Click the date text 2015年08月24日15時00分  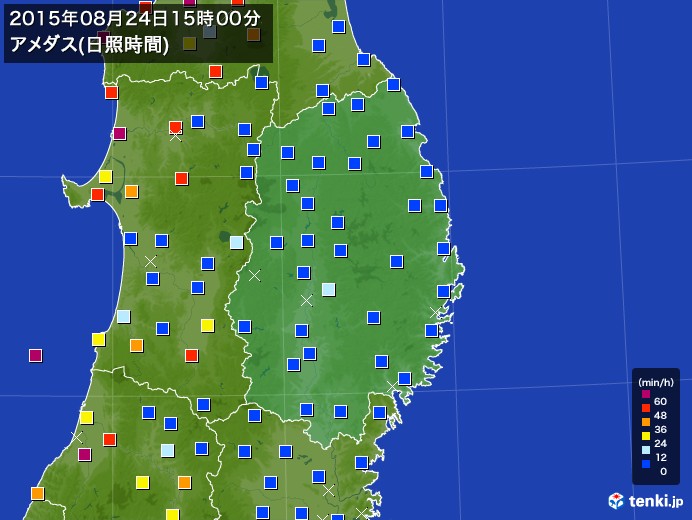[135, 19]
